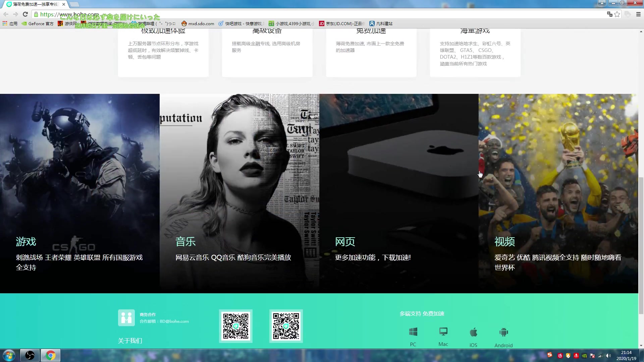
Task: Click the 高级设备 feature card
Action: click(267, 53)
